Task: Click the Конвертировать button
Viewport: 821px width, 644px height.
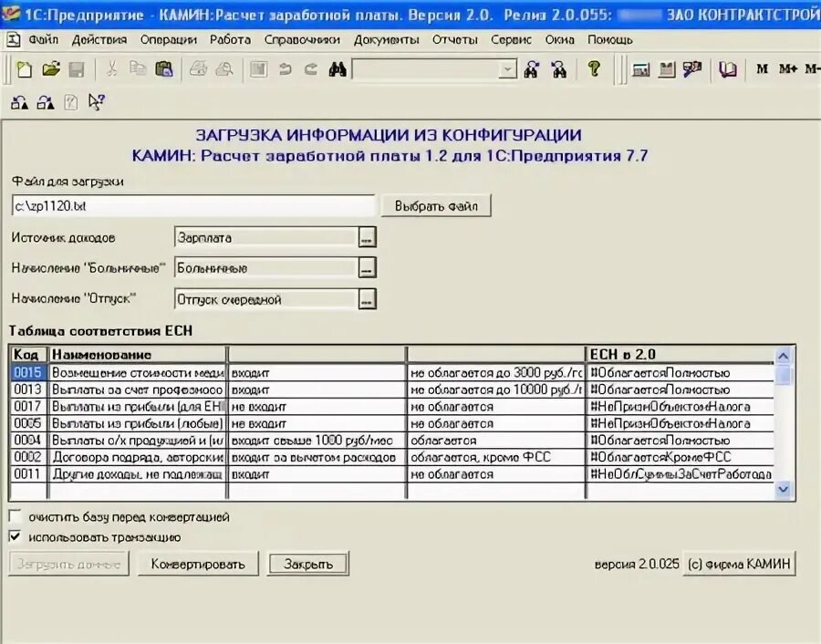Action: [x=198, y=564]
